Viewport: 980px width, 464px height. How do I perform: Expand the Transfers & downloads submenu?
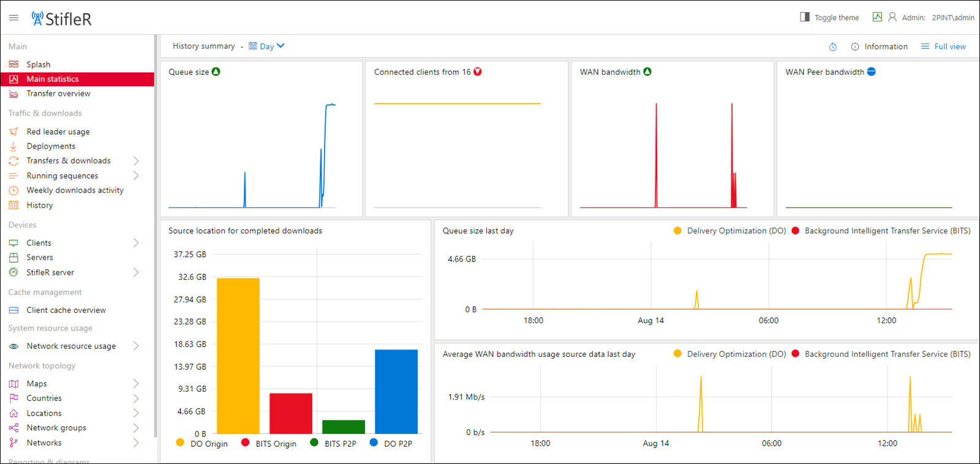[136, 161]
